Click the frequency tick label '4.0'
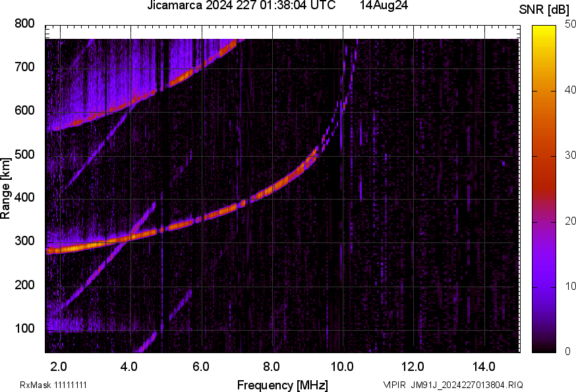576x392 pixels. tap(129, 367)
